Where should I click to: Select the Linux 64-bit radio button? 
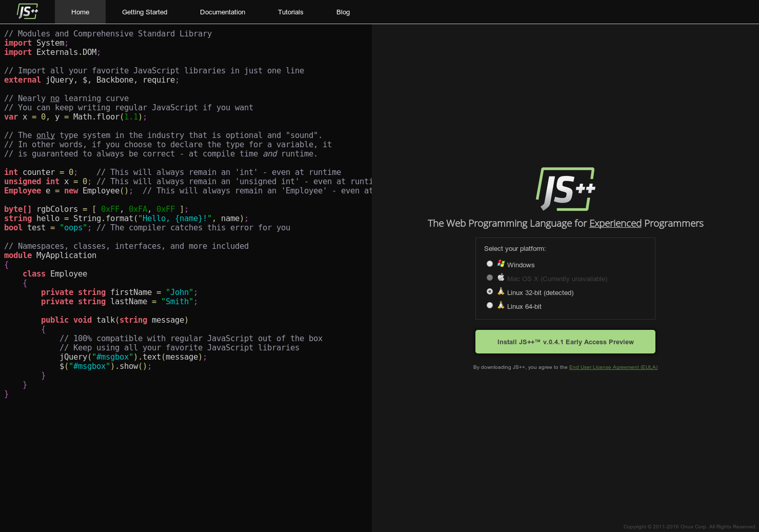490,305
